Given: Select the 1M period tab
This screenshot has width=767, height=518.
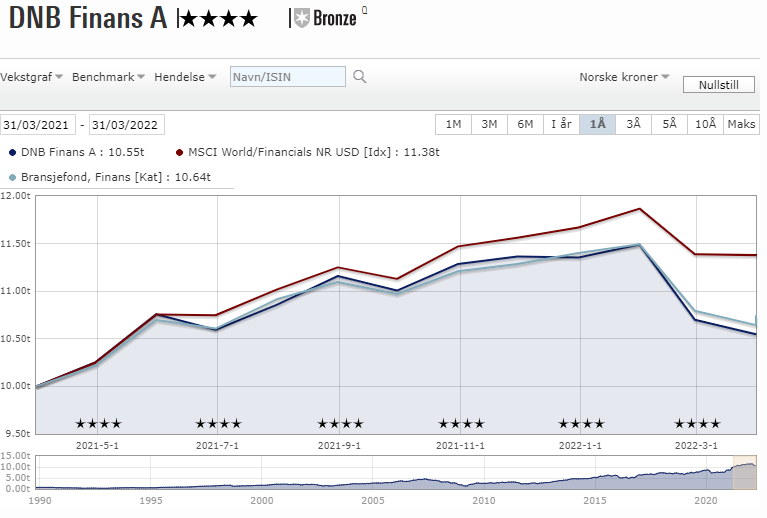Looking at the screenshot, I should [453, 124].
